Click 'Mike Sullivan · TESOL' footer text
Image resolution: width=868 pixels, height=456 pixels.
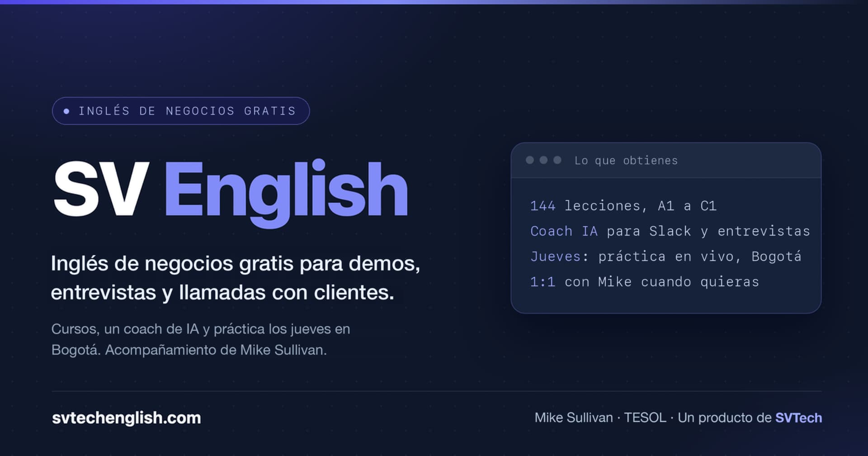point(601,418)
